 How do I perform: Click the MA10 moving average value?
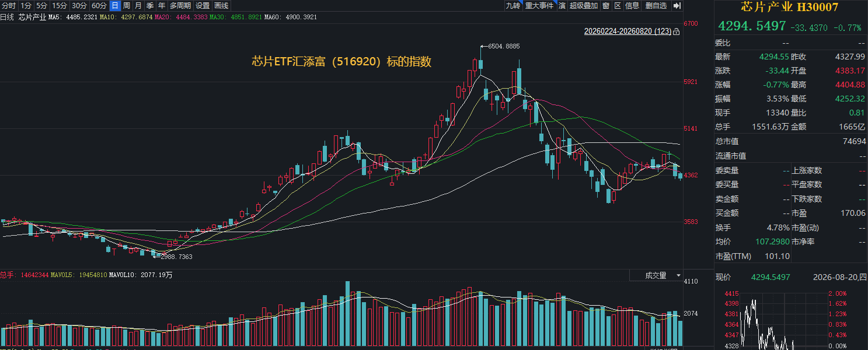point(126,17)
